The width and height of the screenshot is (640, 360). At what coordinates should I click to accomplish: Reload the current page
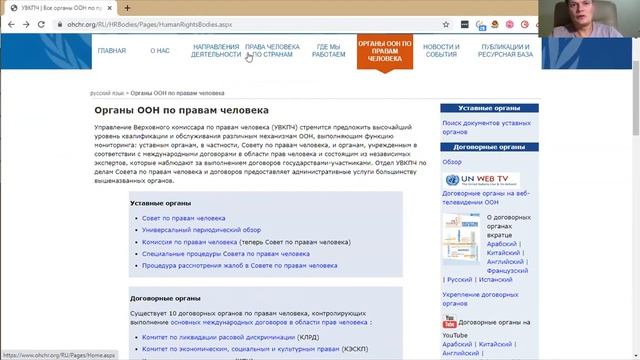[x=41, y=24]
